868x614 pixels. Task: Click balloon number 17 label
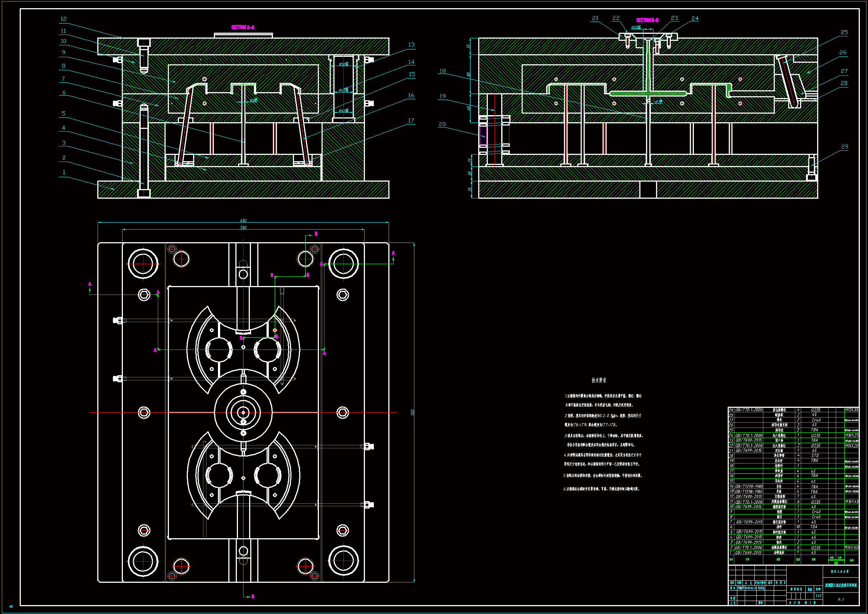[411, 120]
